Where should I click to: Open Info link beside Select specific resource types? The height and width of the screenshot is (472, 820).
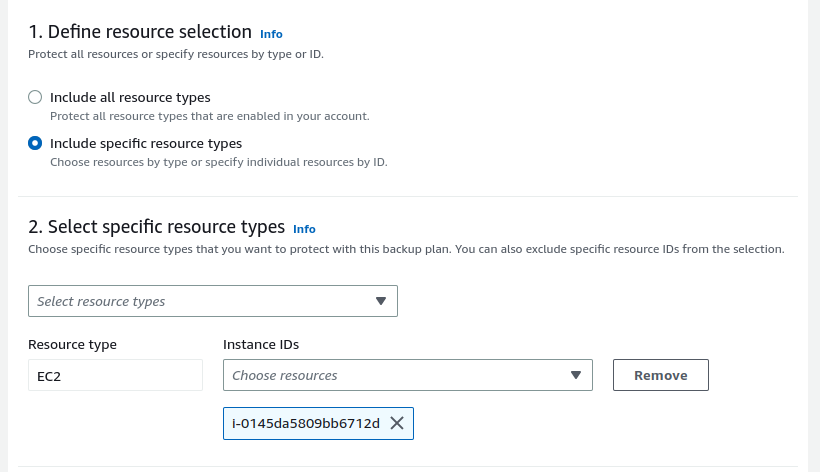304,229
